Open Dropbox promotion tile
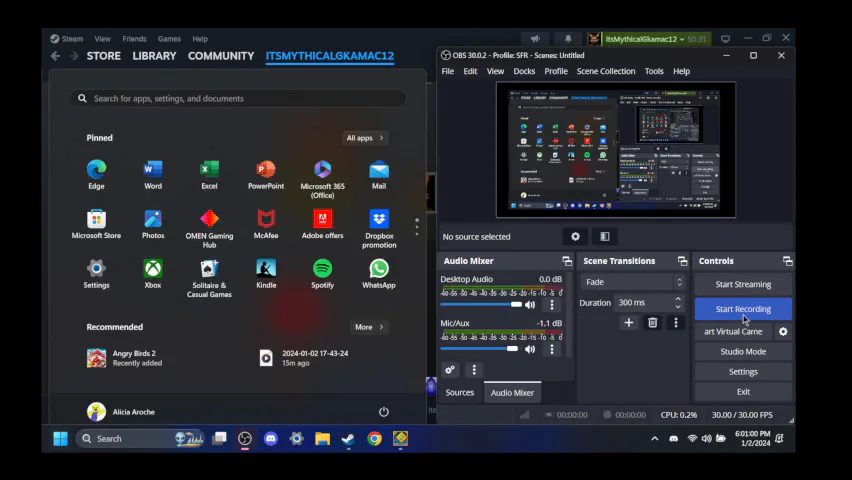The width and height of the screenshot is (852, 480). [x=379, y=228]
